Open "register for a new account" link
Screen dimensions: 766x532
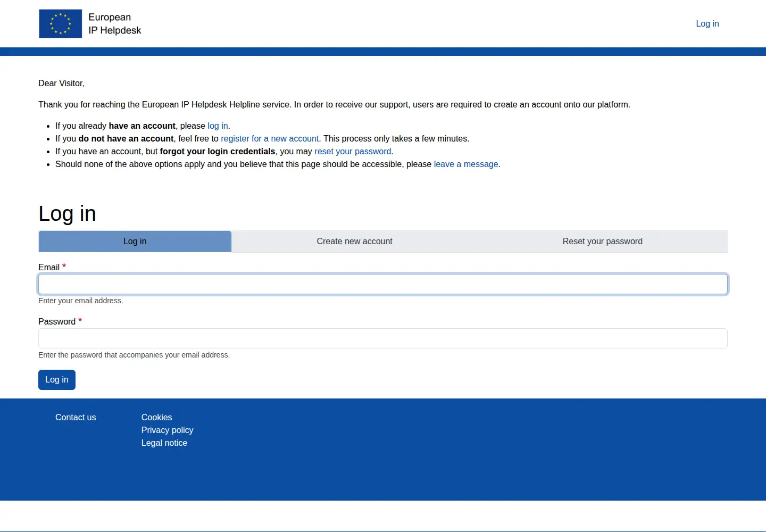click(x=270, y=138)
